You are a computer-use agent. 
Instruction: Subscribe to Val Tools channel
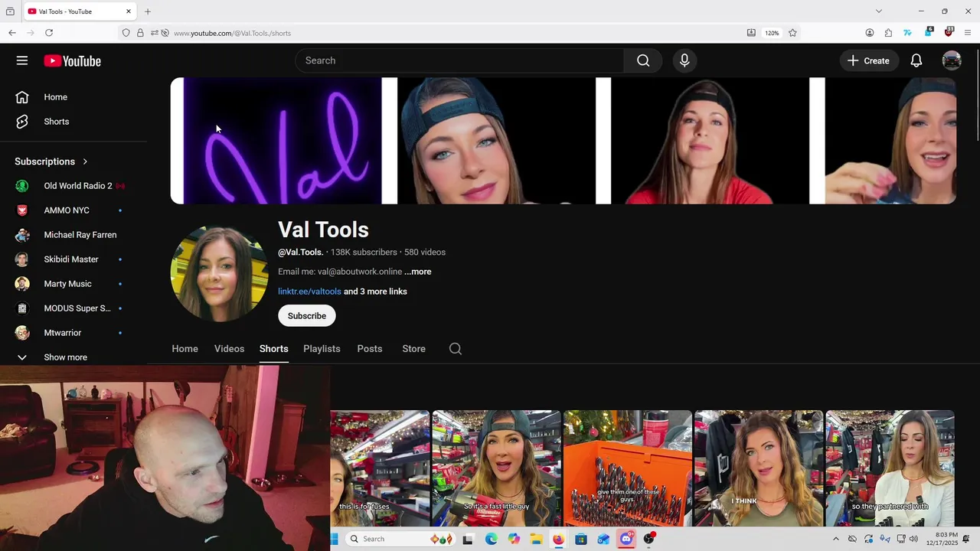coord(307,316)
